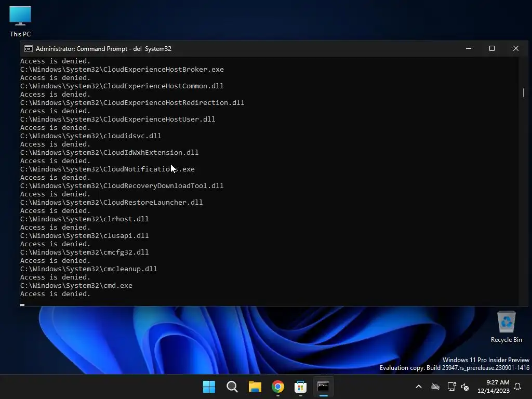Open the Recycle Bin desktop icon
The image size is (532, 399).
pyautogui.click(x=506, y=327)
